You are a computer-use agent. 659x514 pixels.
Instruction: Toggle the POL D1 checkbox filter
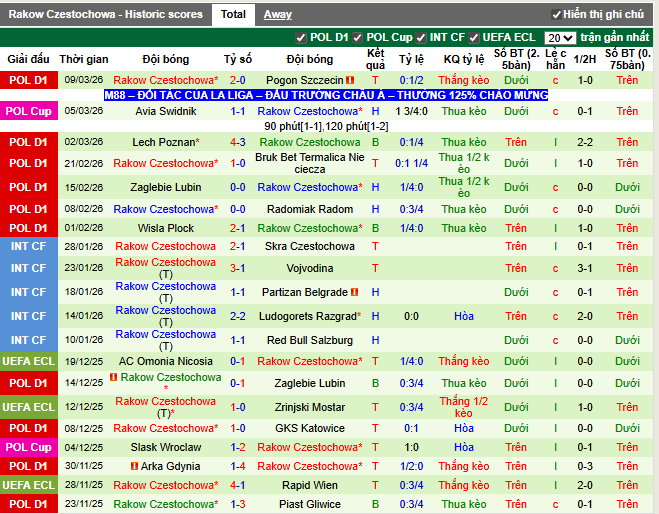coord(301,38)
